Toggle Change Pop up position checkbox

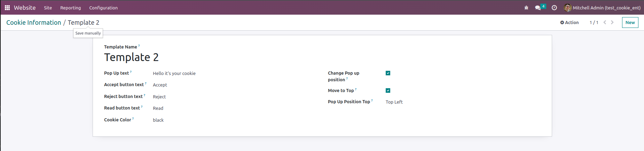pyautogui.click(x=388, y=73)
